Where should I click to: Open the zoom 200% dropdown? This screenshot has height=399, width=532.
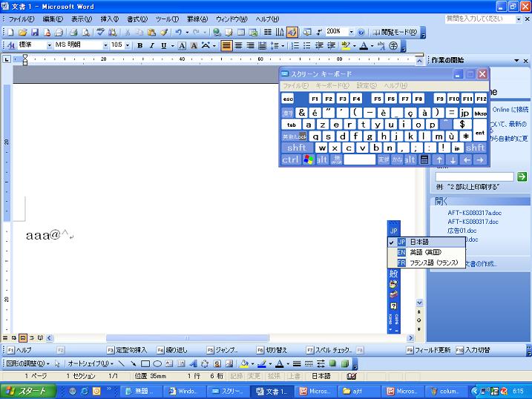(351, 32)
